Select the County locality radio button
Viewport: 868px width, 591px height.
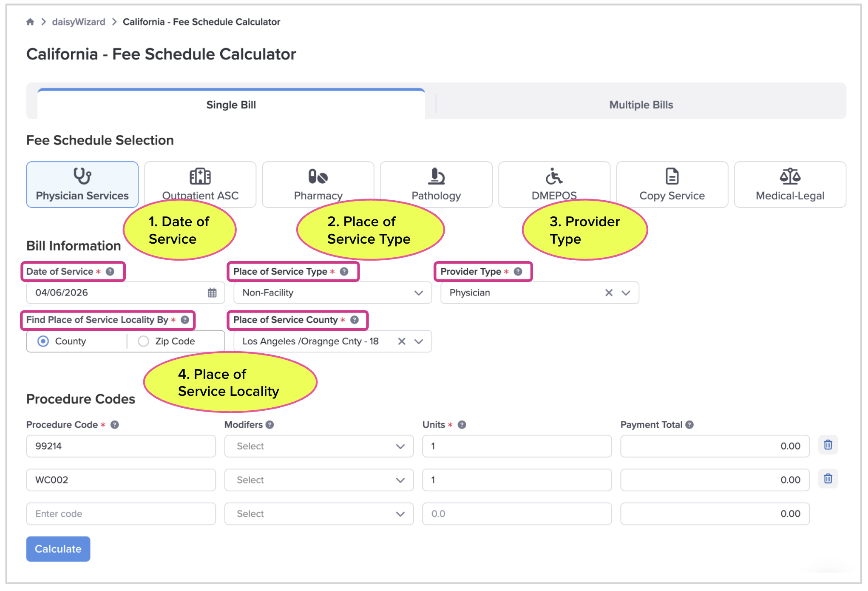(43, 341)
